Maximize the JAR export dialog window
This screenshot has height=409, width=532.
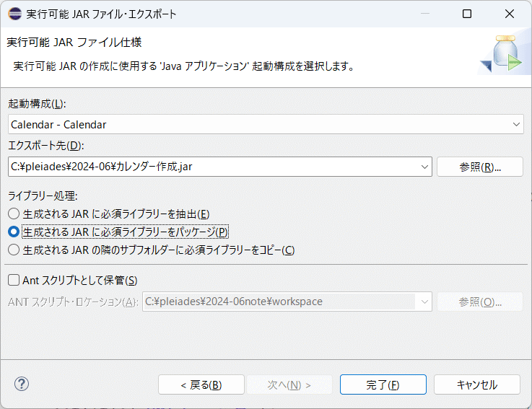(467, 14)
